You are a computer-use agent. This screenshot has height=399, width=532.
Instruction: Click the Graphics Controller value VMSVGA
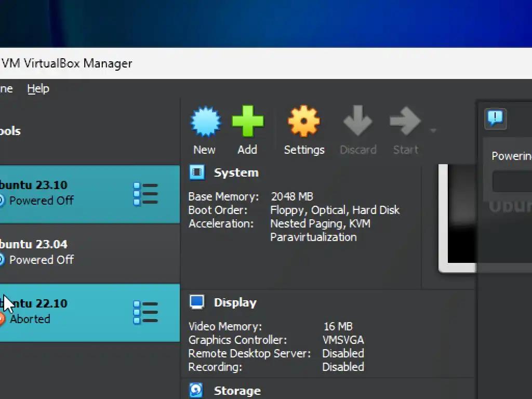[x=343, y=340]
